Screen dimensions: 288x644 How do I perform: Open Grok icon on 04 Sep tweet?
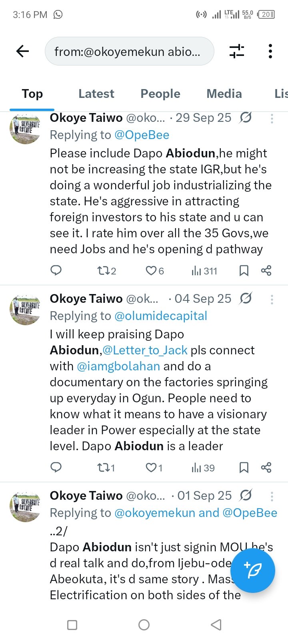point(246,298)
